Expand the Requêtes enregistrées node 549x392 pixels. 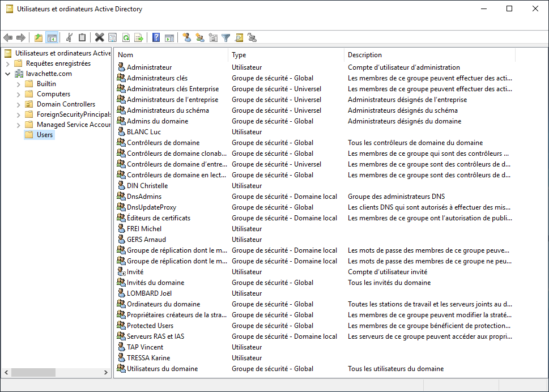pyautogui.click(x=8, y=63)
